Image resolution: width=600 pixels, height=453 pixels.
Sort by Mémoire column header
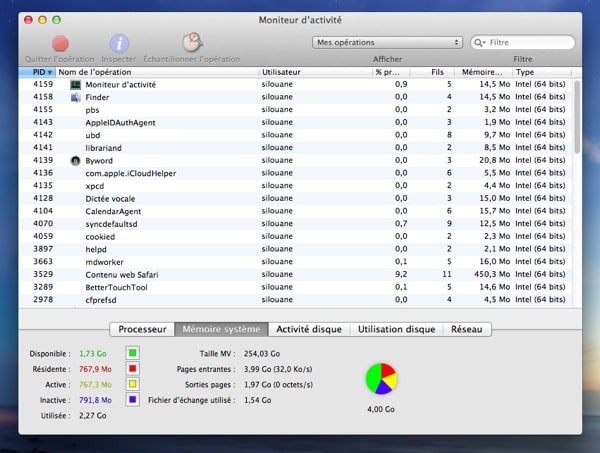pos(484,72)
